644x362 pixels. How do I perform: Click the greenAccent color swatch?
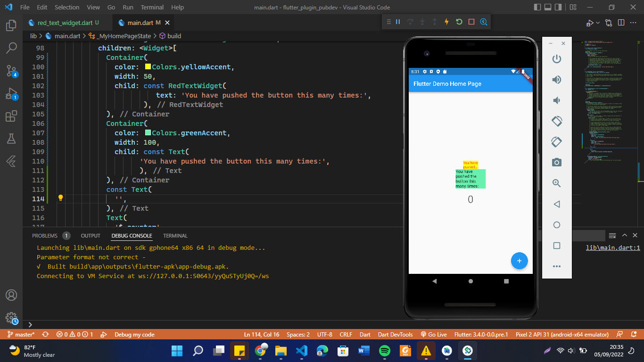point(148,133)
